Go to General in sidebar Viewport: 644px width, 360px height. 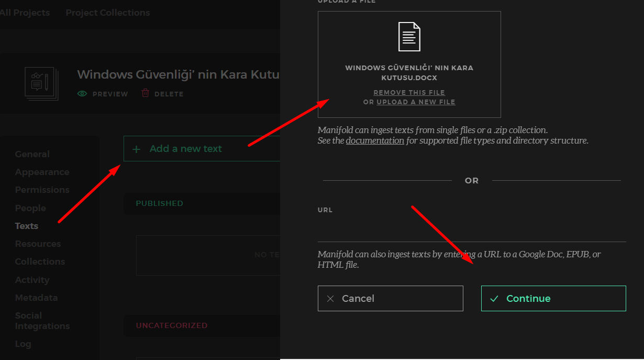(x=32, y=154)
